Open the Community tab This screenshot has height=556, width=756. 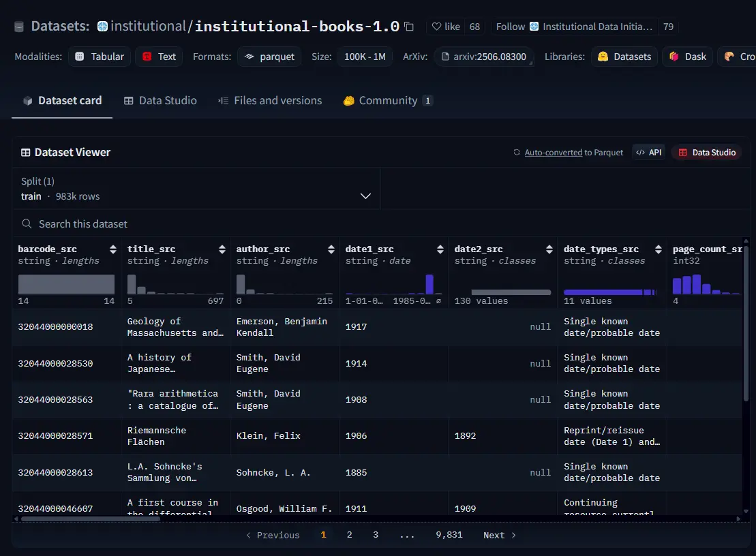click(x=387, y=101)
